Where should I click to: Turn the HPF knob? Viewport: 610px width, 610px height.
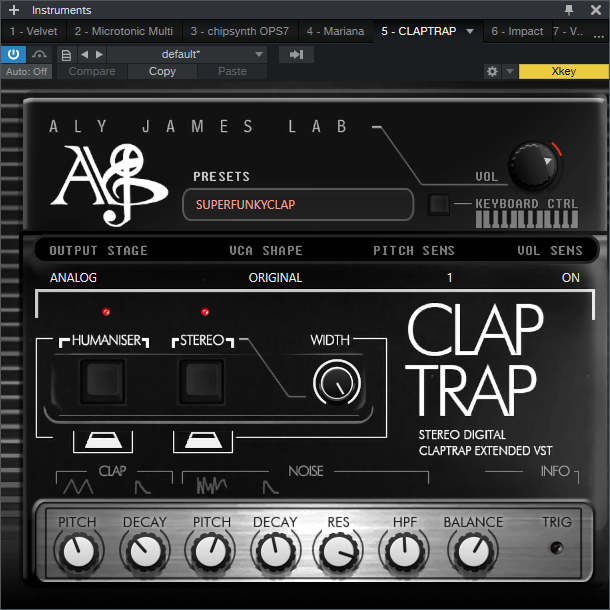click(404, 552)
